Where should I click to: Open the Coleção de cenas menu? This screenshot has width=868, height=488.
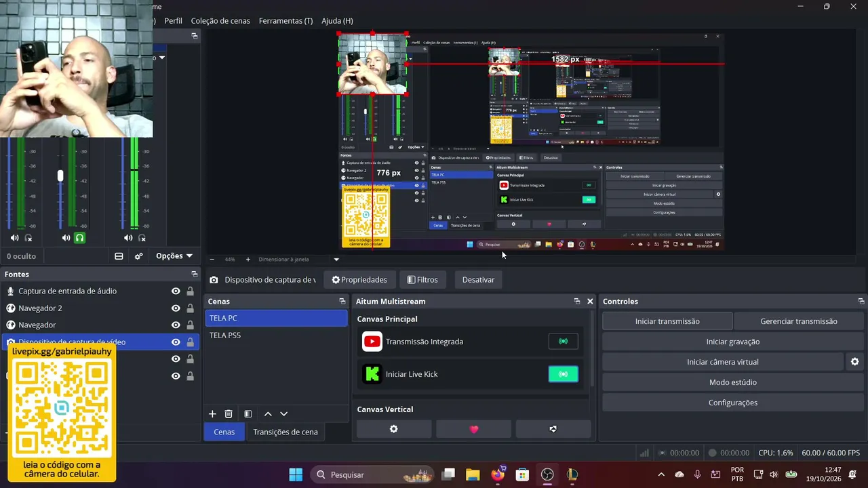pyautogui.click(x=220, y=21)
